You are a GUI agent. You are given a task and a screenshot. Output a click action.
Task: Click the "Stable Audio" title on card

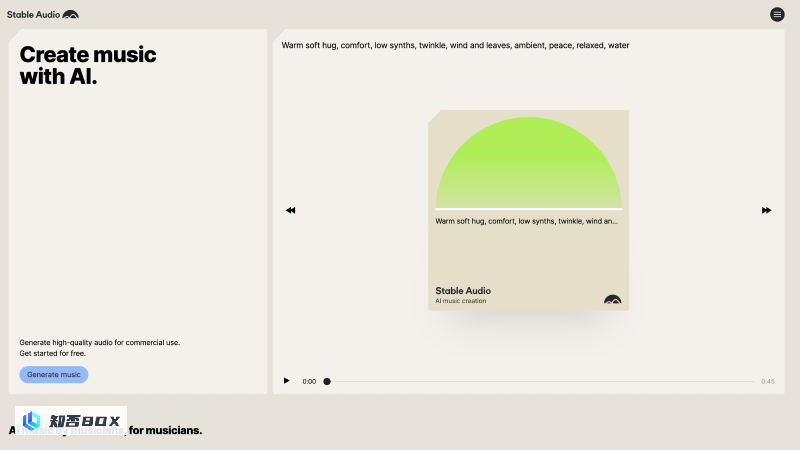[x=463, y=290]
